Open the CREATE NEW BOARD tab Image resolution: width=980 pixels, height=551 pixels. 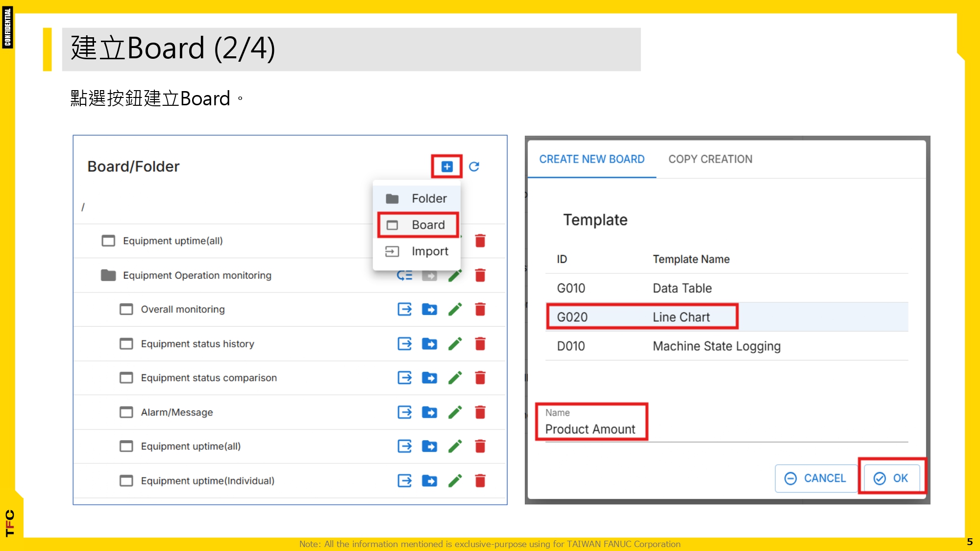coord(591,159)
